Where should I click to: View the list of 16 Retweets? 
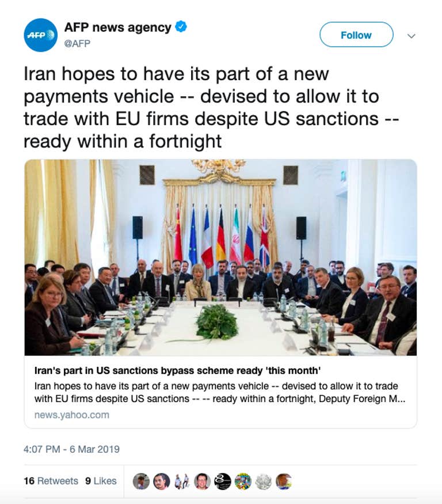coord(51,481)
